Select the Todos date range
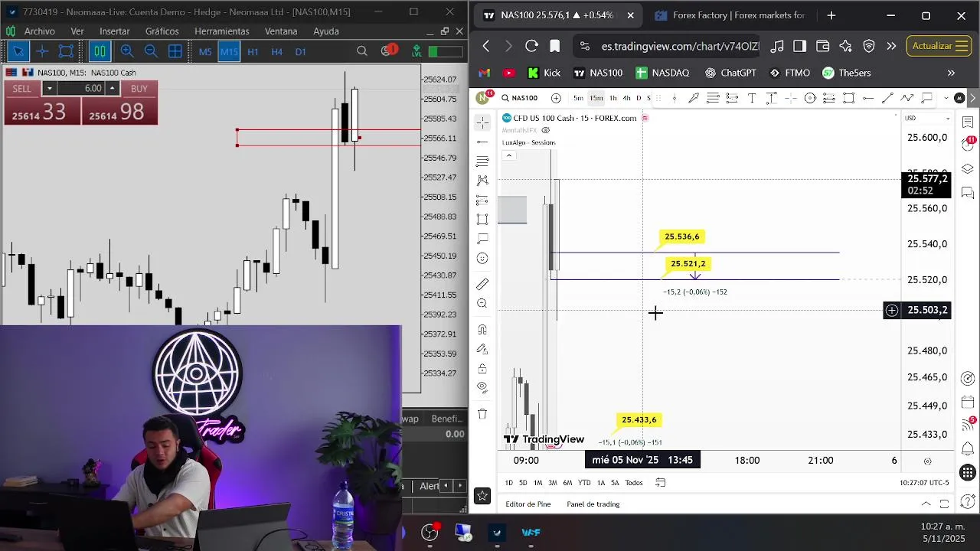The height and width of the screenshot is (551, 980). (634, 483)
